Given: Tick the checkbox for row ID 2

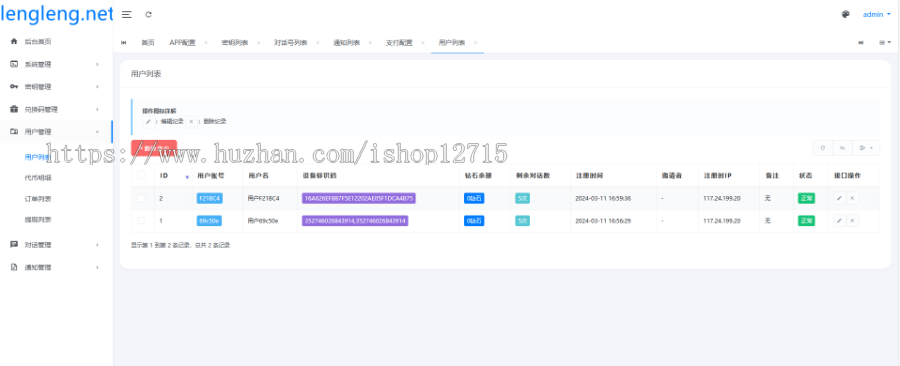Looking at the screenshot, I should click(x=141, y=198).
